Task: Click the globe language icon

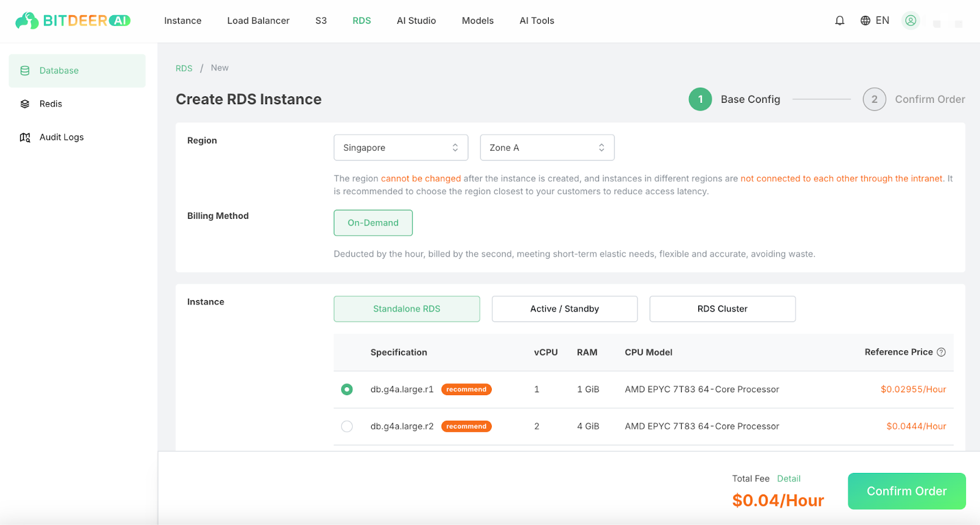Action: point(865,21)
